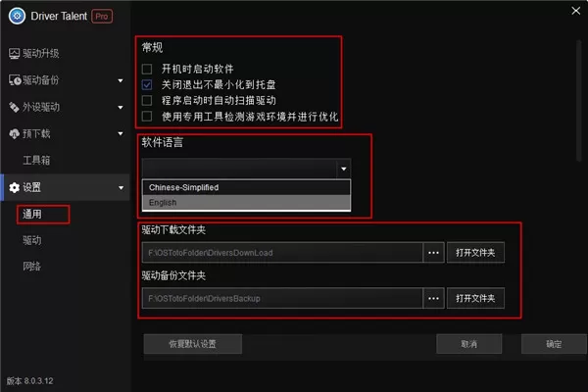Viewport: 588px width, 392px height.
Task: Click the 取消 button
Action: (x=469, y=344)
